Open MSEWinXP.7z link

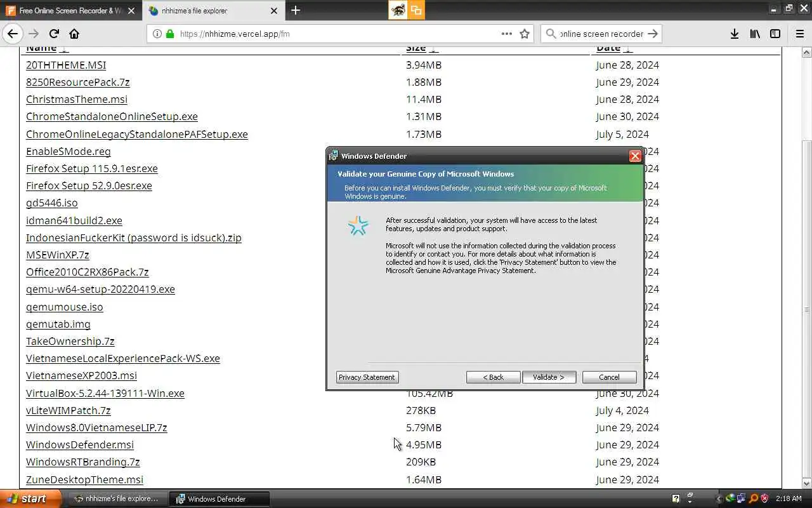(x=57, y=255)
